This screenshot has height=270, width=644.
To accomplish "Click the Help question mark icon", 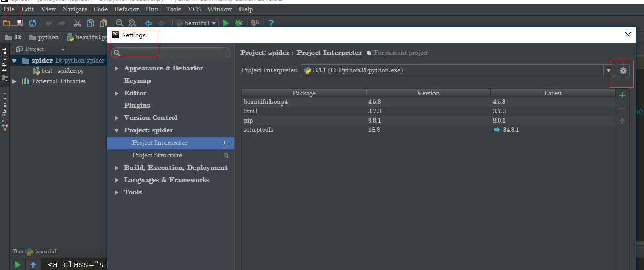I will 271,23.
